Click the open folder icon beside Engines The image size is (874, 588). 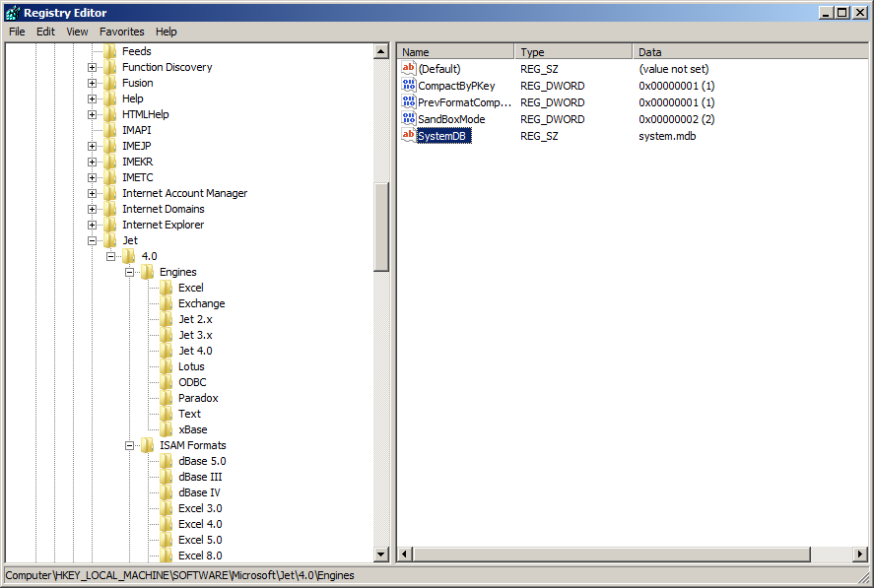(146, 271)
